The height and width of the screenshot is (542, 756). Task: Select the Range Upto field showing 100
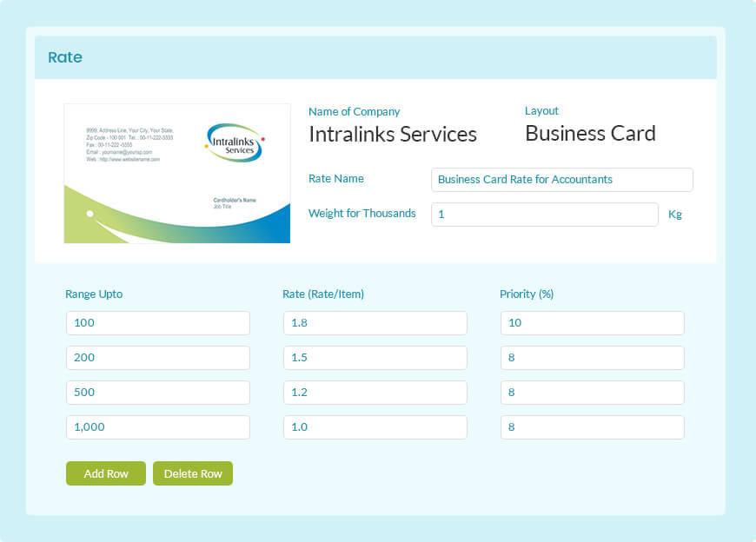click(158, 323)
